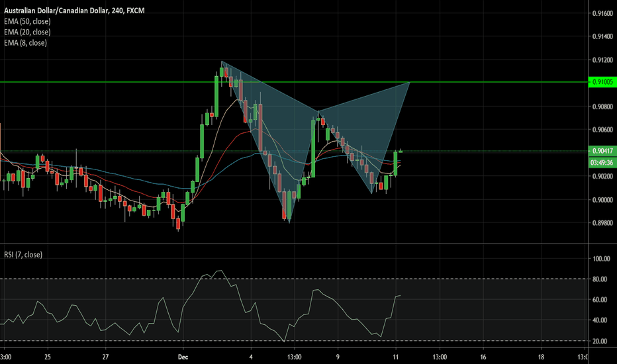Click the RSI 100.00 scale value
Screen dimensions: 617x364
click(602, 259)
